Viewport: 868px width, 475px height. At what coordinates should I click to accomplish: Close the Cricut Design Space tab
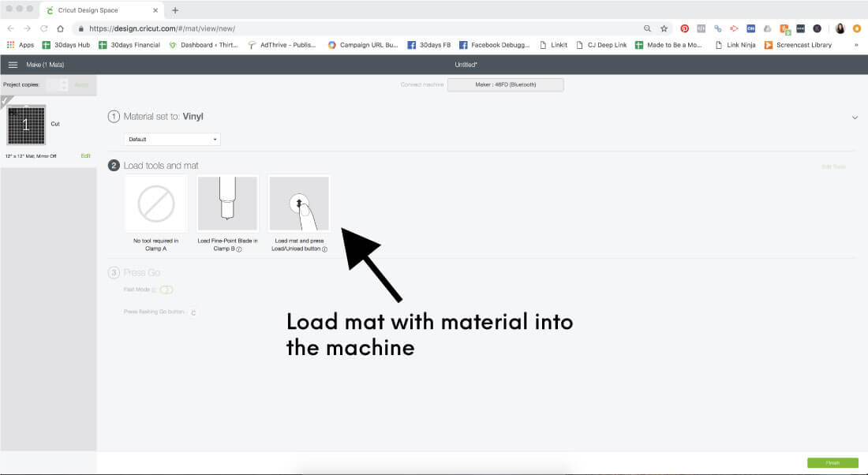(x=155, y=10)
